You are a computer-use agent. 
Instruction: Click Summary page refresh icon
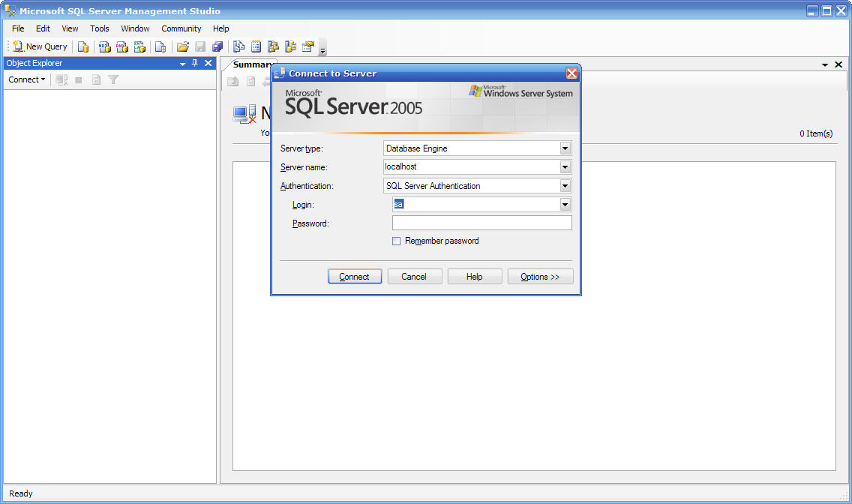(x=250, y=82)
